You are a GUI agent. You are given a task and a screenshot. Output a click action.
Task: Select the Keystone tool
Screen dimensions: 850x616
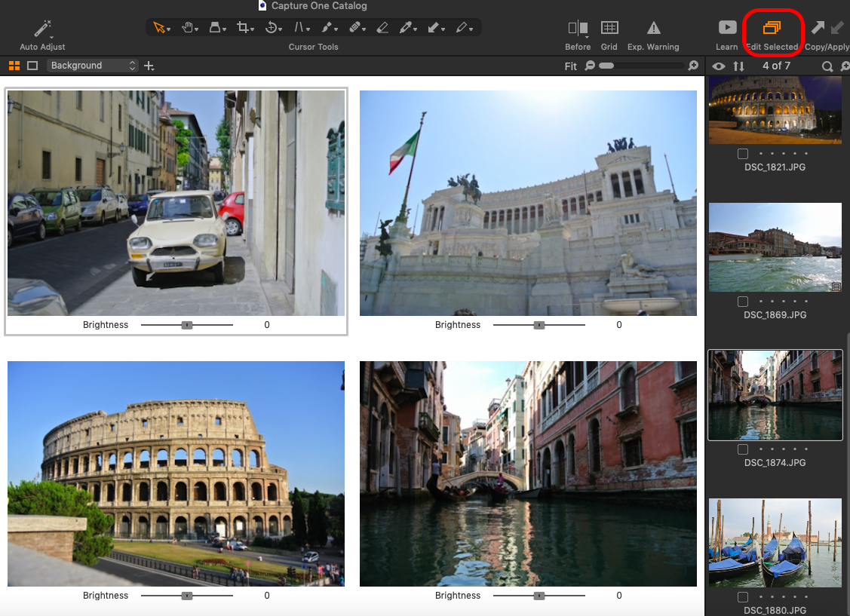299,27
